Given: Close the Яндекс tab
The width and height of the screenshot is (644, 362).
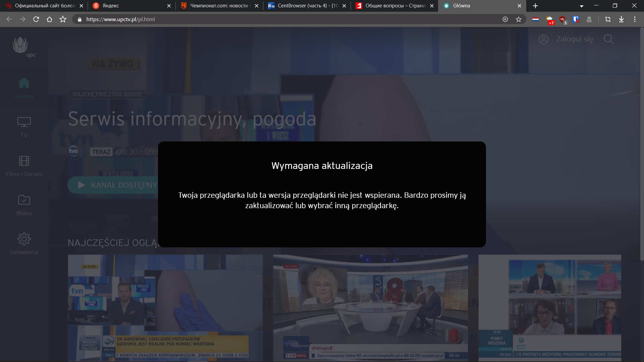Looking at the screenshot, I should click(169, 6).
